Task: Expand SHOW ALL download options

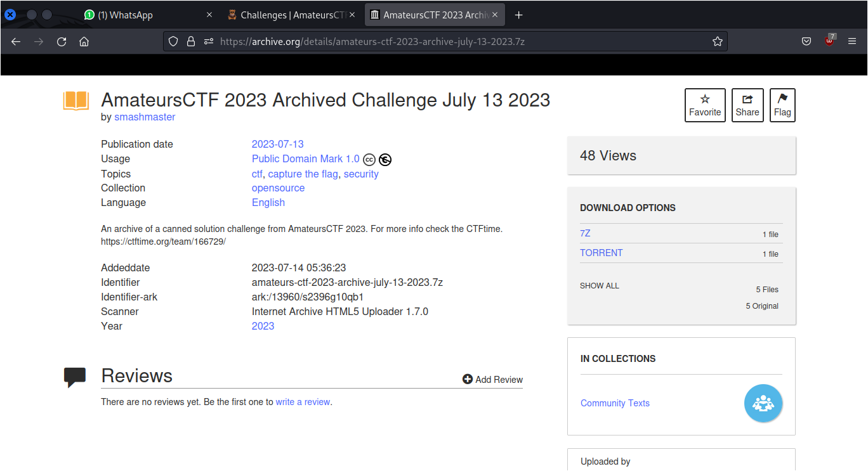Action: click(600, 286)
